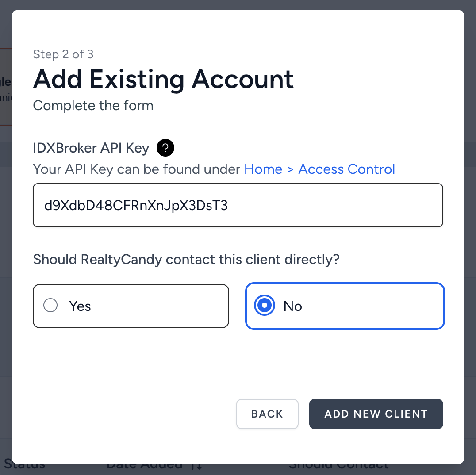Click the 'Step 2 of 3' indicator
Viewport: 476px width, 475px height.
click(x=63, y=54)
